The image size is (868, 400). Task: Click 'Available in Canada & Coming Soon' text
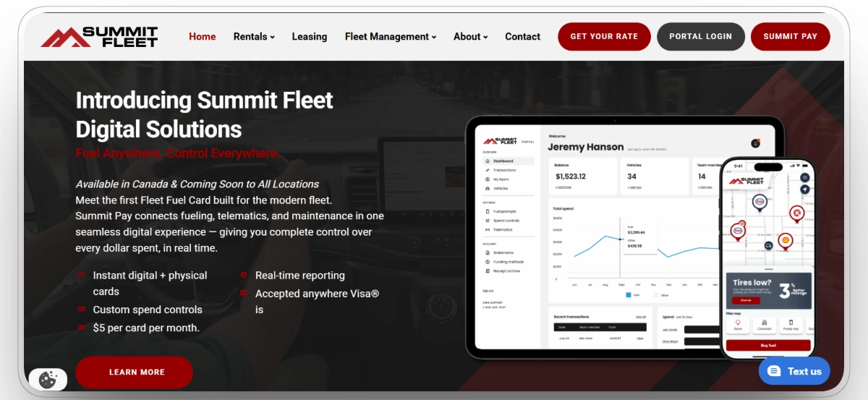[x=197, y=184]
